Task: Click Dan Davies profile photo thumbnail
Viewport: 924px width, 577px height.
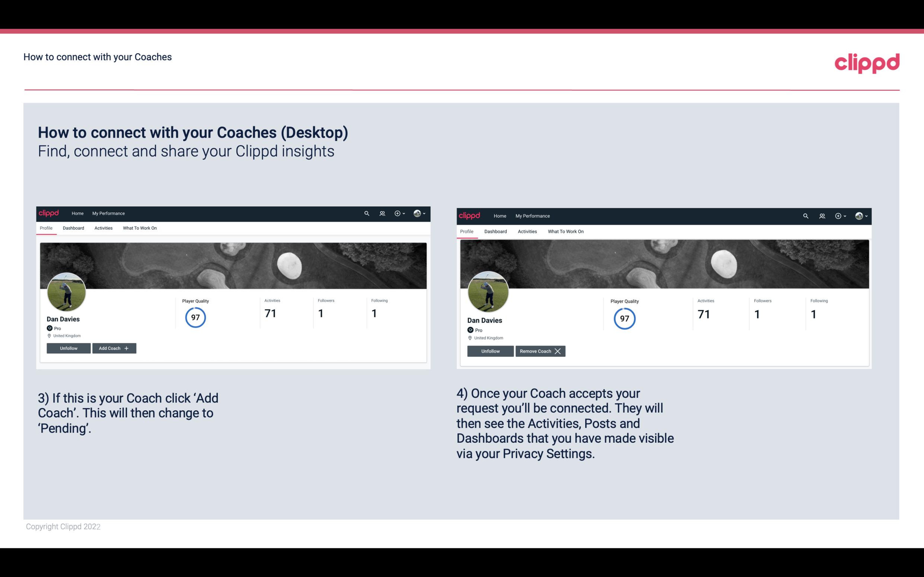Action: [66, 291]
